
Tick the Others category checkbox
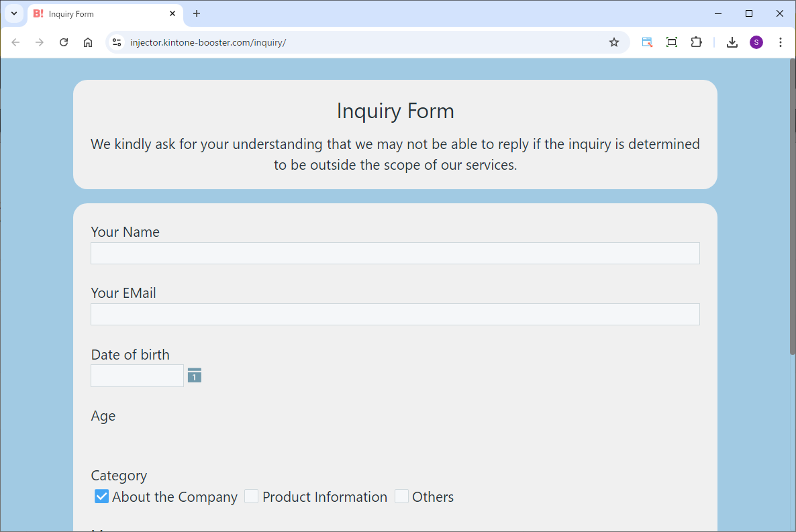tap(401, 496)
